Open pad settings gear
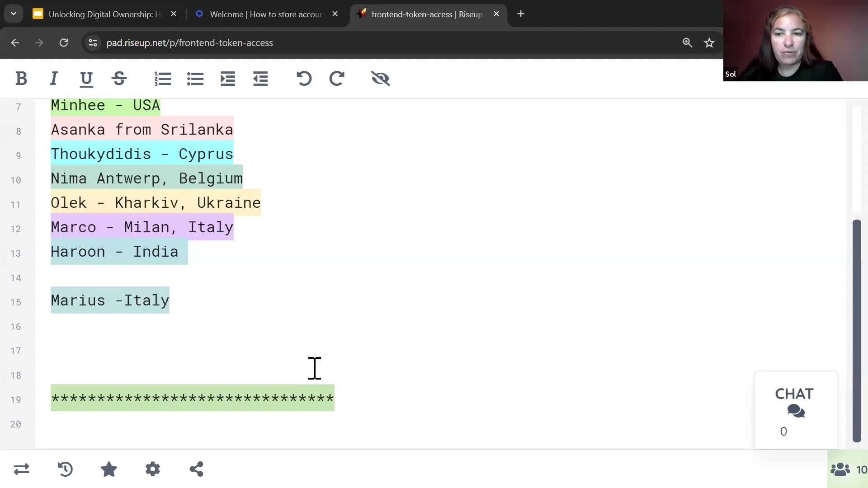The width and height of the screenshot is (868, 488). point(153,469)
